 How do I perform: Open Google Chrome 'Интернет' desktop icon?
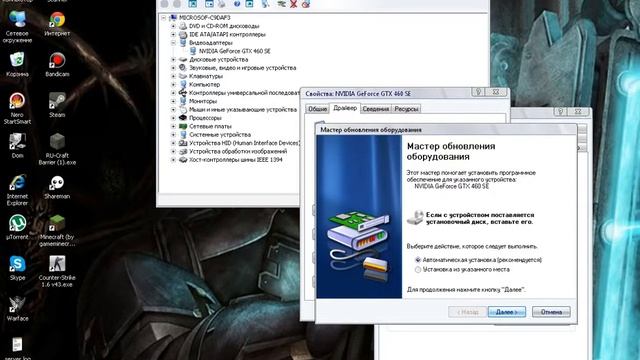[57, 20]
